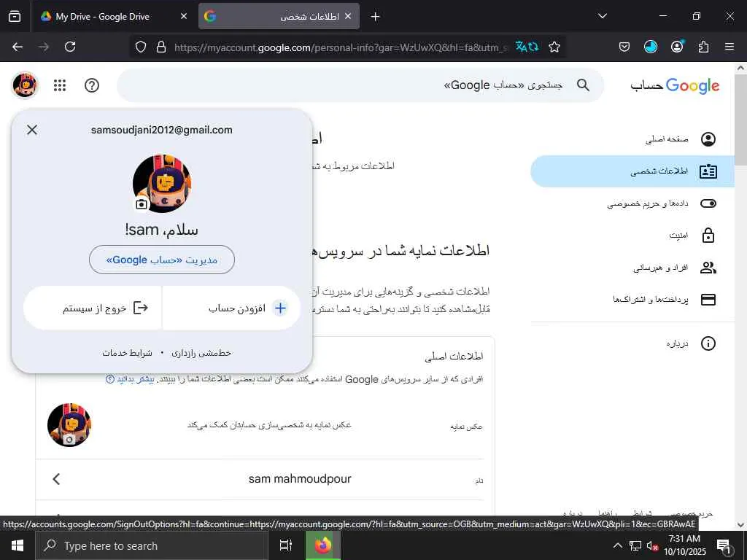The width and height of the screenshot is (747, 560).
Task: Open the Firefox account icon in toolbar
Action: (x=677, y=47)
